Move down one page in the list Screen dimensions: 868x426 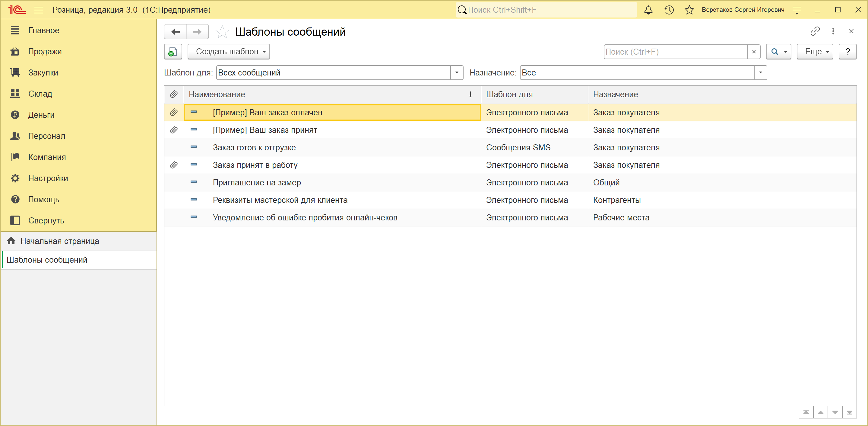click(835, 412)
